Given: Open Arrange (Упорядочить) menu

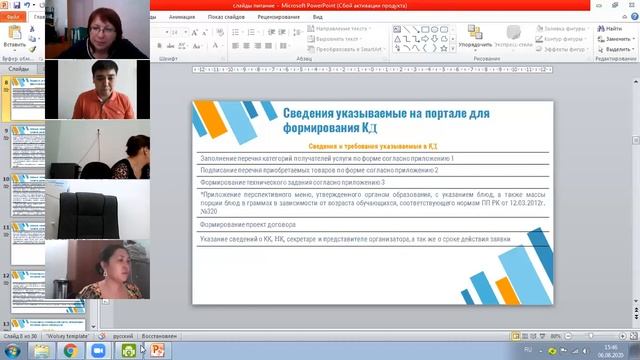Looking at the screenshot, I should tap(475, 37).
